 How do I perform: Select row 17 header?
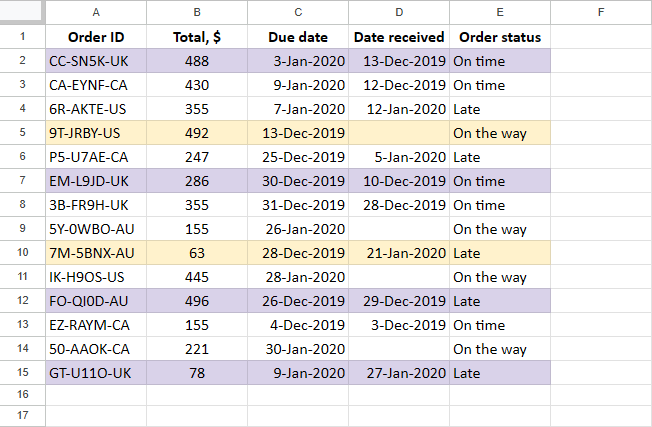(x=21, y=415)
